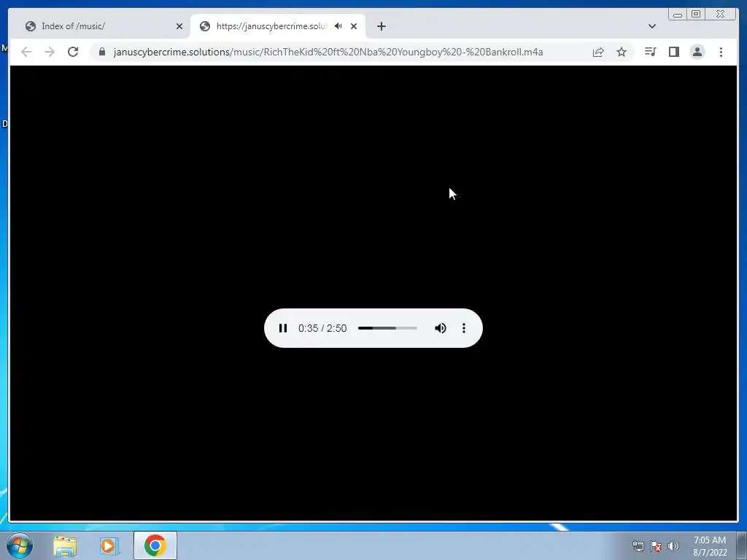The width and height of the screenshot is (747, 560).
Task: Go back to previous page
Action: 26,52
